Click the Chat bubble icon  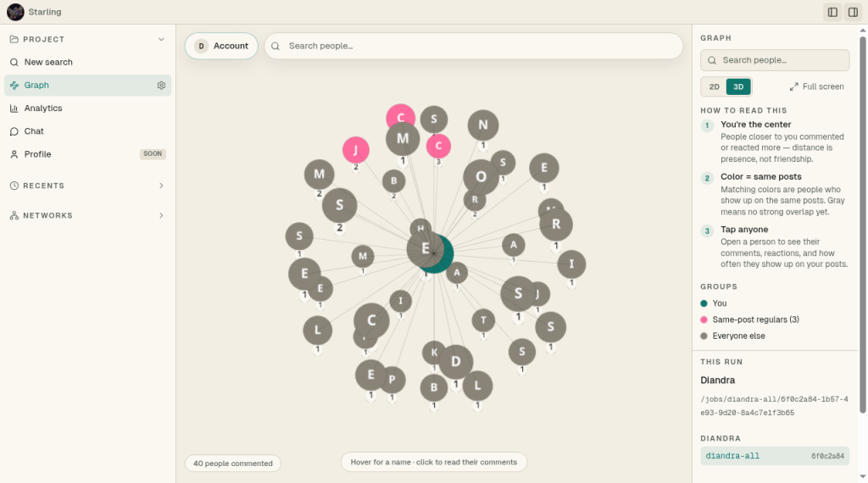[14, 131]
